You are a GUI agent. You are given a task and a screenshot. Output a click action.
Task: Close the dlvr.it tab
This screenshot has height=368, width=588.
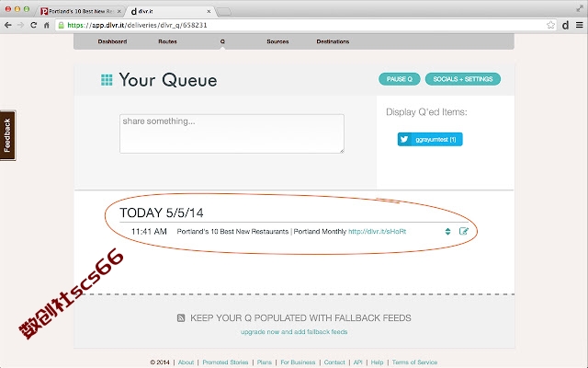click(x=209, y=11)
